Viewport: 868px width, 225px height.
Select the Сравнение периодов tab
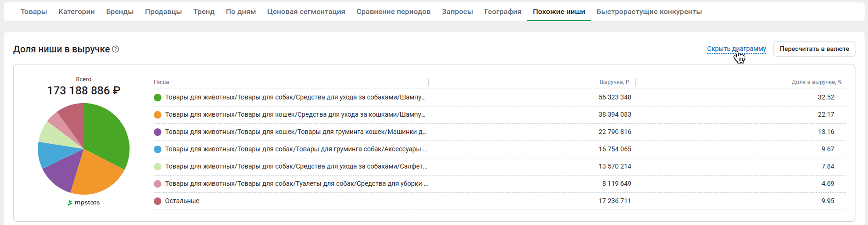point(393,12)
